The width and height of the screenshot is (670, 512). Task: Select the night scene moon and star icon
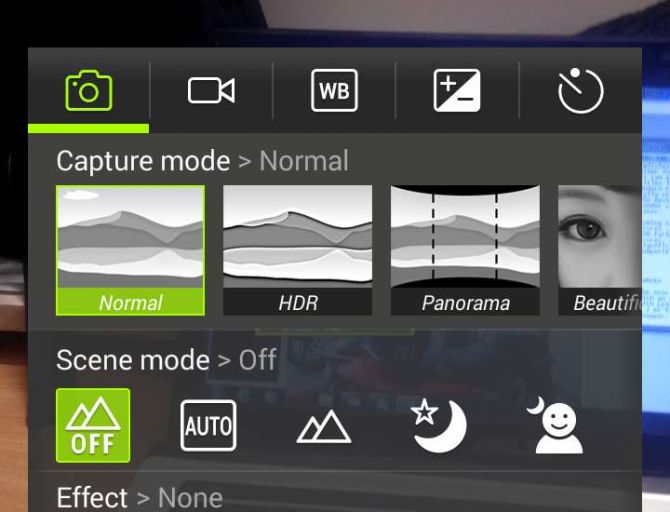tap(438, 426)
